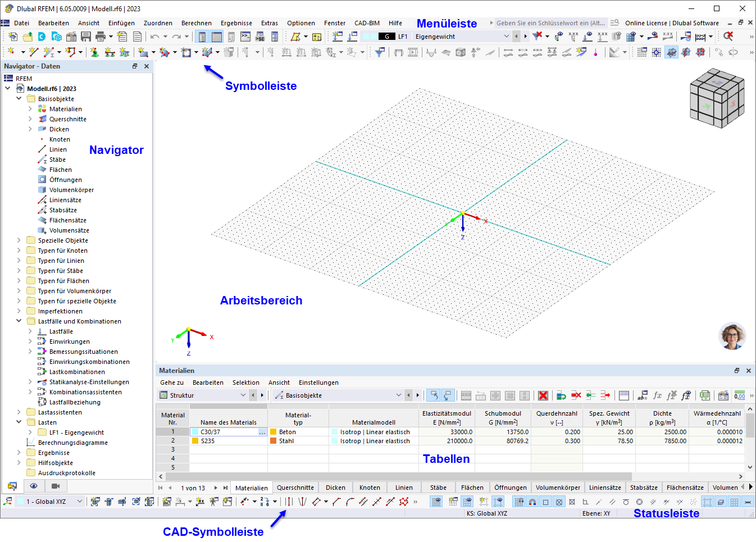Viewport: 756px width, 542px height.
Task: Toggle the magnet snap icon in the Statusleiste
Action: pyautogui.click(x=532, y=502)
